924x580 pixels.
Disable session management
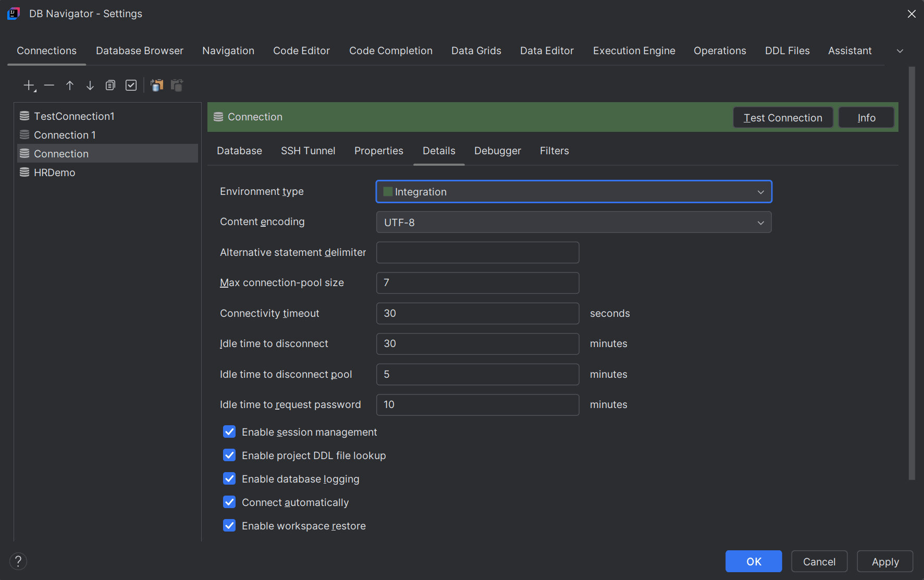229,431
